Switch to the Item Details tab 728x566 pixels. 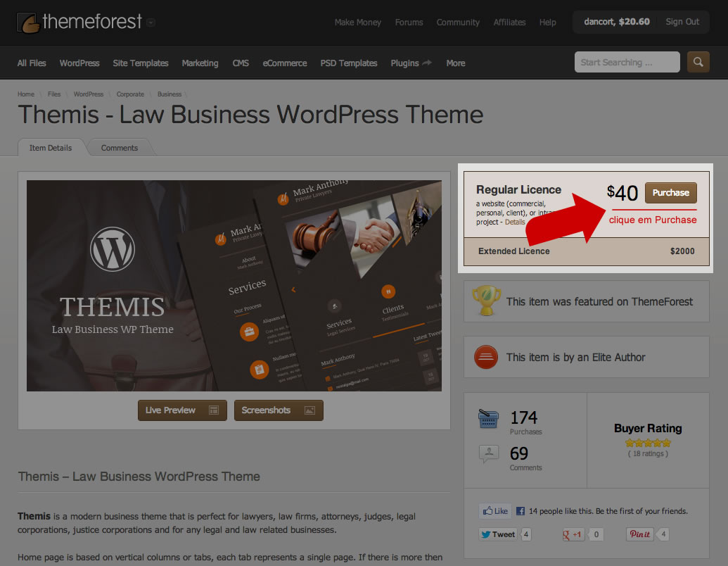pos(51,148)
